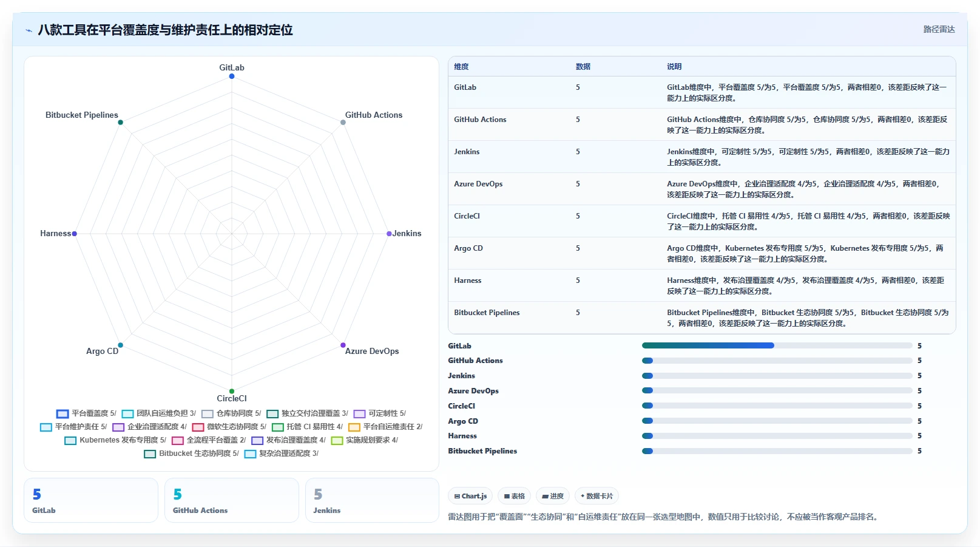The height and width of the screenshot is (547, 980).
Task: Toggle the 托管 CI 易用性 4/ legend dataset
Action: pyautogui.click(x=308, y=427)
